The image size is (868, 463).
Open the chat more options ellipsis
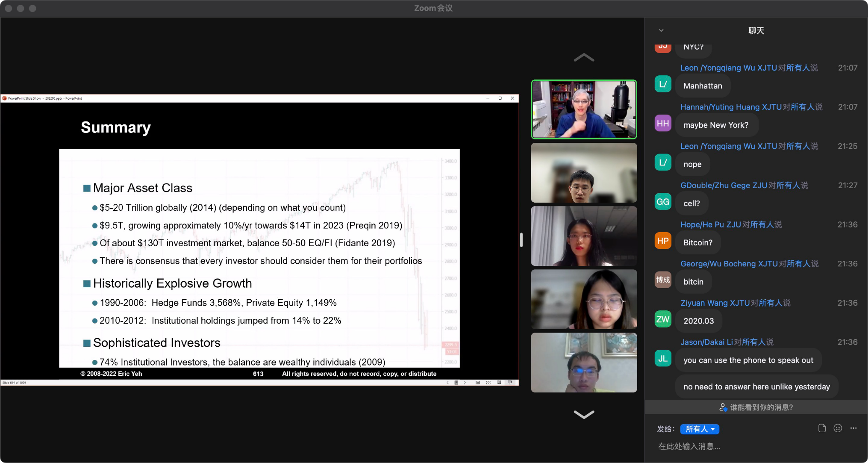[x=853, y=428]
